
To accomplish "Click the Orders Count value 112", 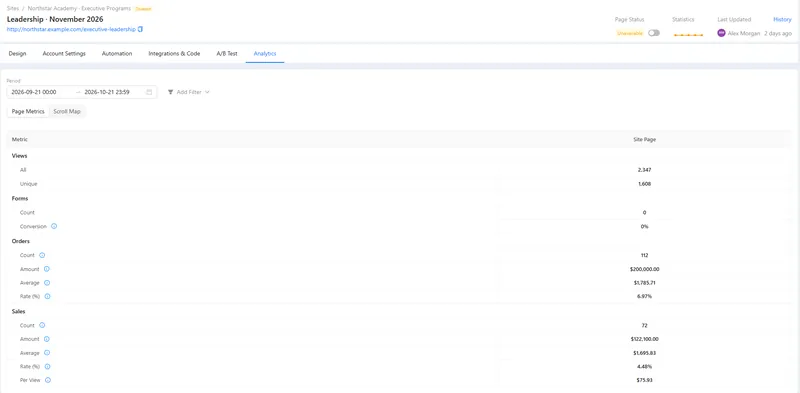I will [644, 255].
